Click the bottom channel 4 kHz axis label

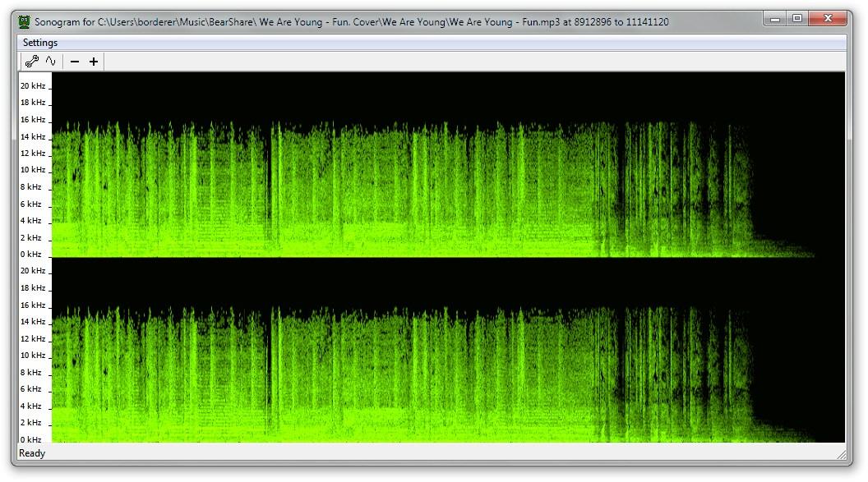tap(31, 406)
